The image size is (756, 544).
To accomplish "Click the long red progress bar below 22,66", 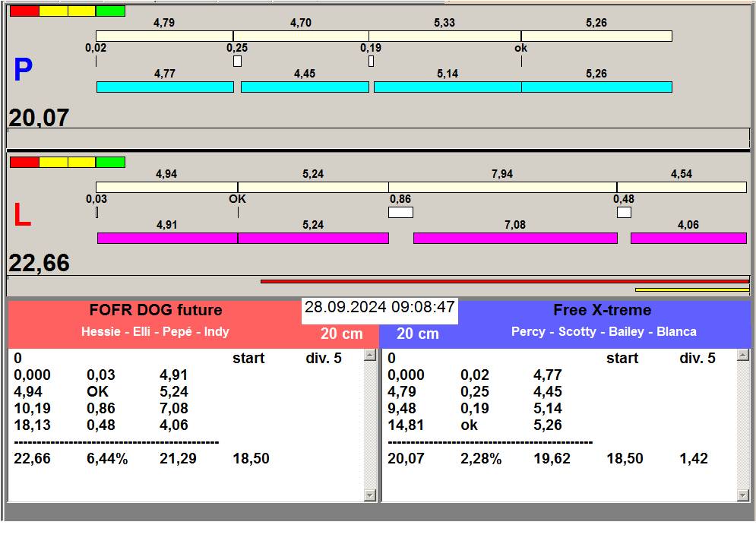I will tap(505, 281).
